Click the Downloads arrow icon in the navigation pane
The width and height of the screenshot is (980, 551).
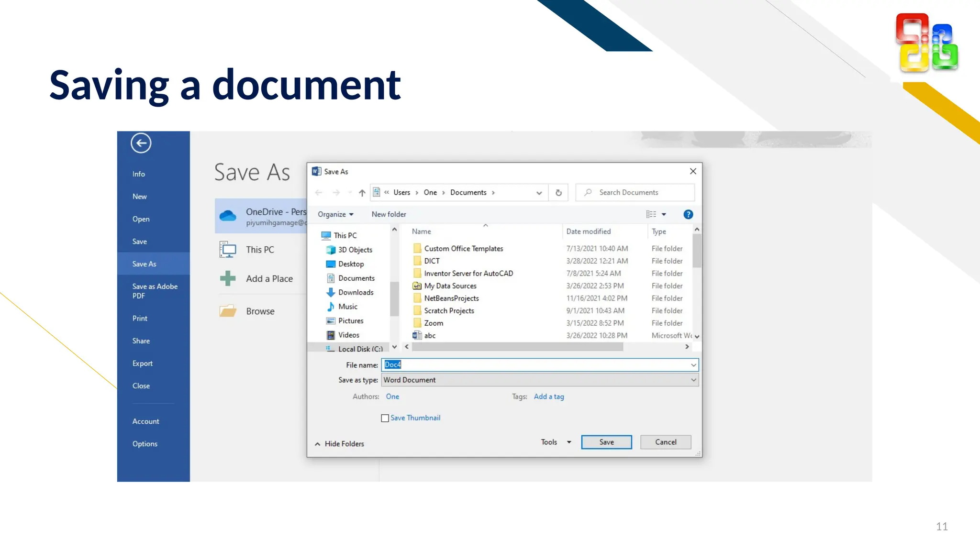point(331,292)
